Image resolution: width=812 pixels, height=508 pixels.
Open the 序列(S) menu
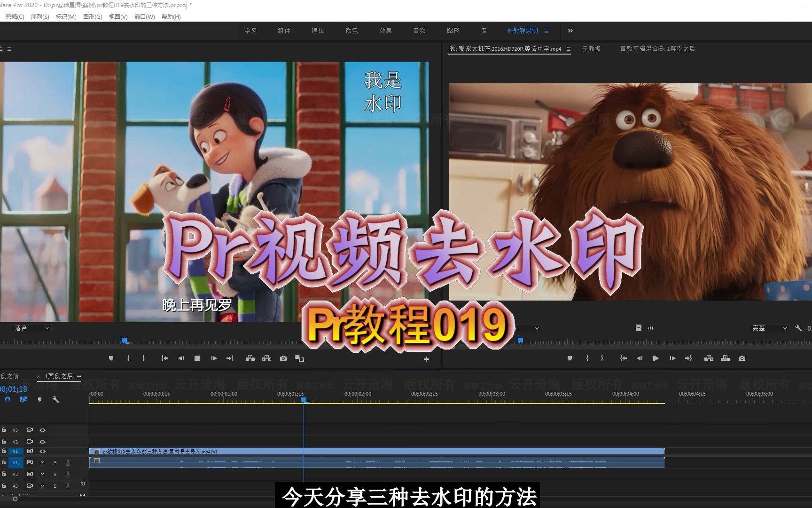tap(40, 17)
